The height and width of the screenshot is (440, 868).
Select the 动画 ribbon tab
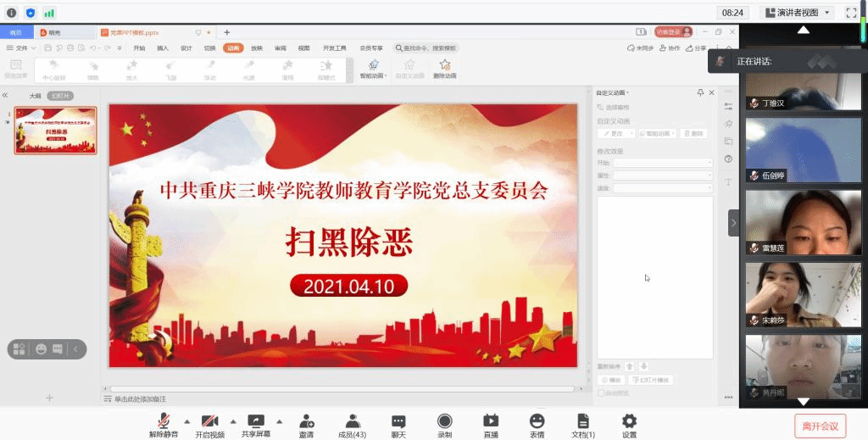point(233,48)
